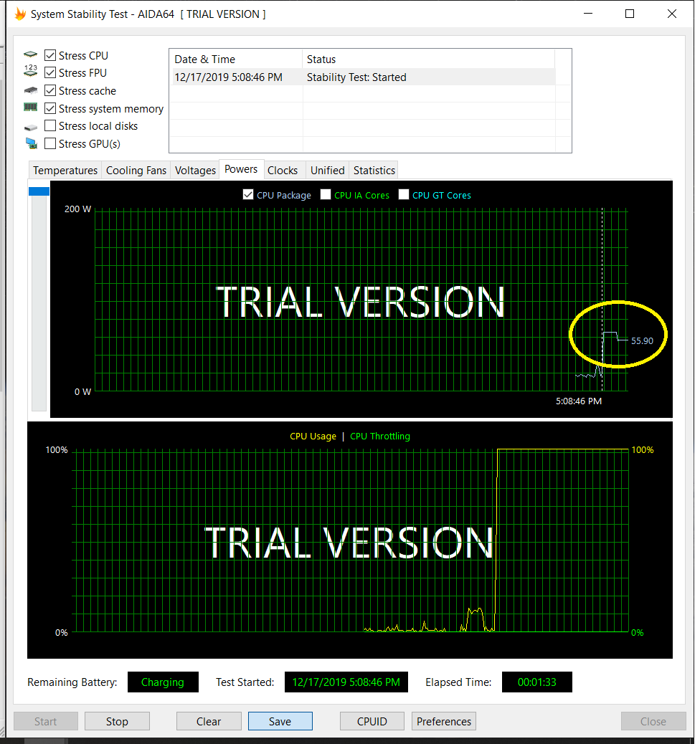
Task: Click the 123 icon beside Stress FPU
Action: click(x=30, y=71)
